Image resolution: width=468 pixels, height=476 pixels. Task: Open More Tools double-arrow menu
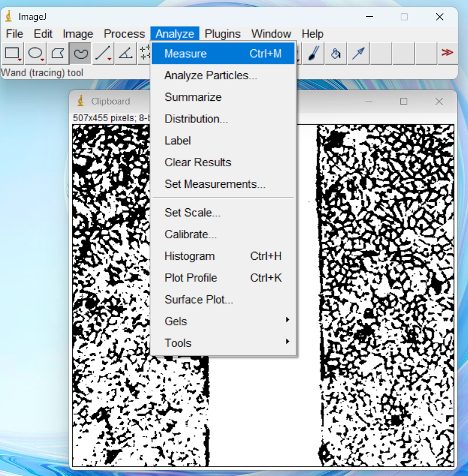(x=448, y=53)
